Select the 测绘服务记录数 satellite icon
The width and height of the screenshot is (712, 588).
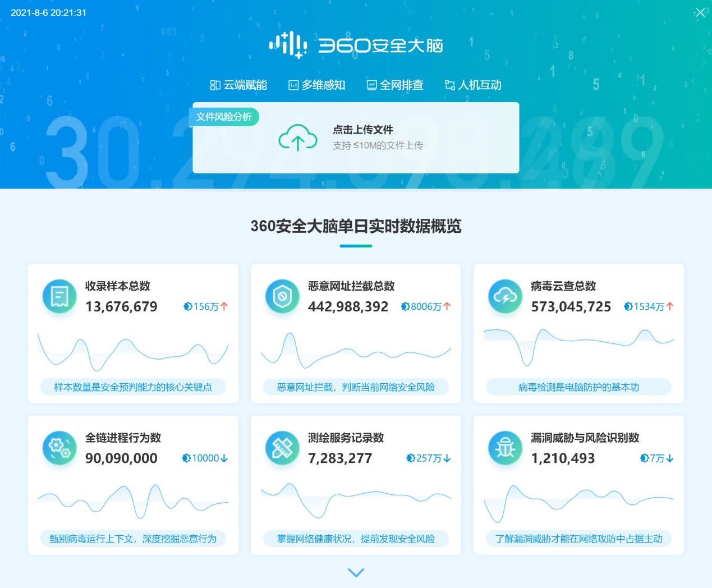click(282, 447)
